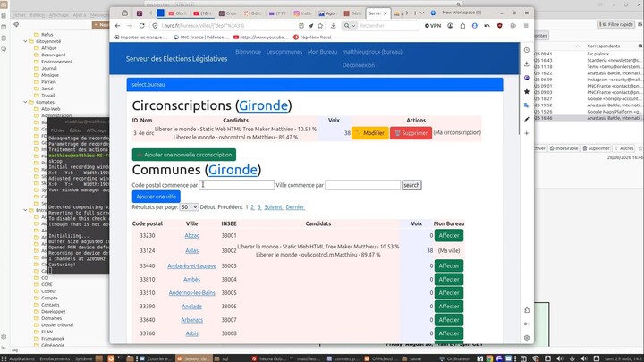Open the tab list chevron dropdown
Screen dimensions: 644x362
422,13
